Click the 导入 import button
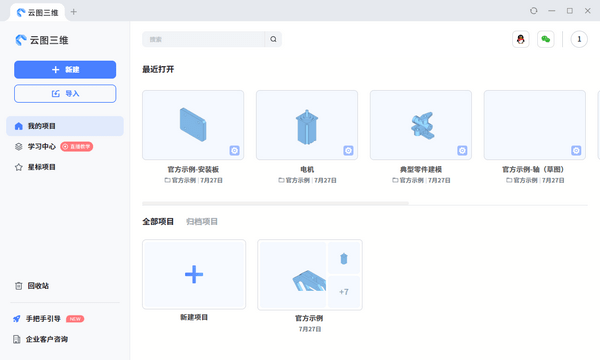 pyautogui.click(x=65, y=94)
